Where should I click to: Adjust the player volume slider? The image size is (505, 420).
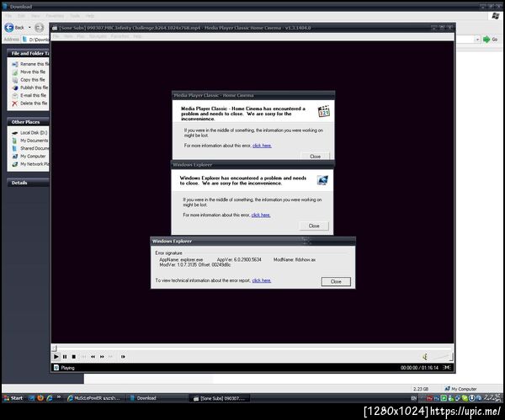442,357
